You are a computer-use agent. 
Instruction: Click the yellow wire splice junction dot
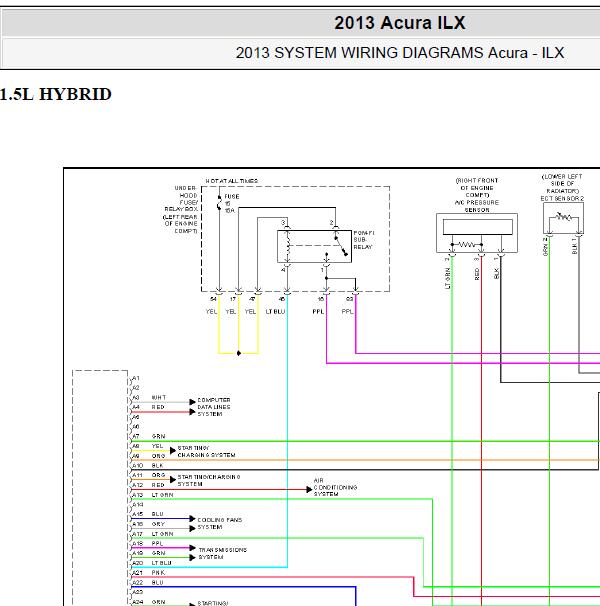point(239,353)
